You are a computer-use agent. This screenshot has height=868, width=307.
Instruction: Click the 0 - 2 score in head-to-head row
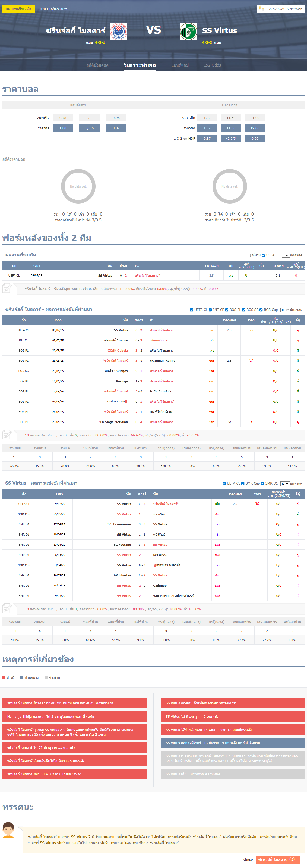[x=124, y=276]
